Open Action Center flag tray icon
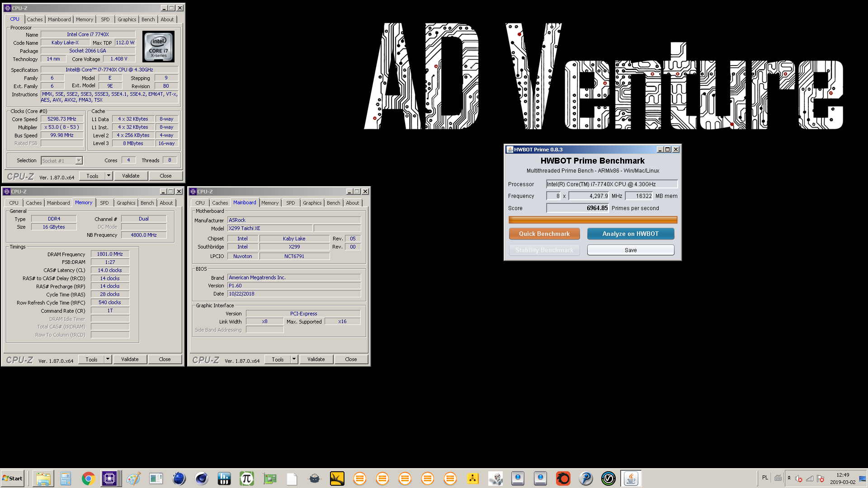868x488 pixels. pos(821,479)
